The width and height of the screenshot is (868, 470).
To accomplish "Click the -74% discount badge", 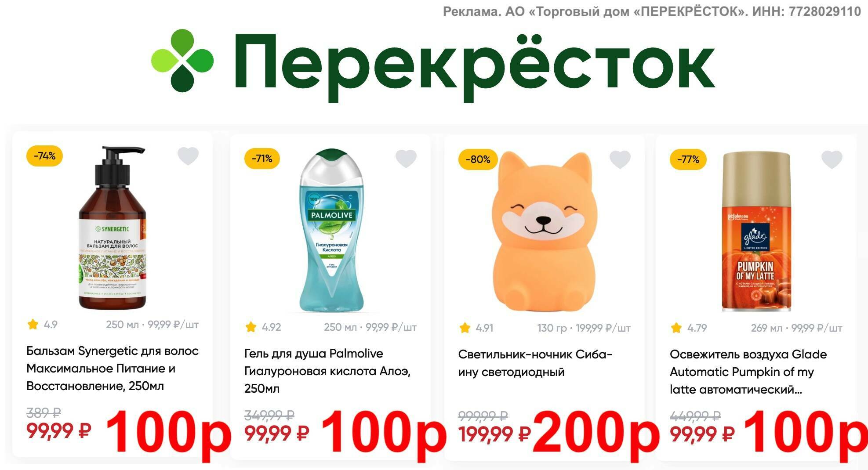I will point(45,156).
